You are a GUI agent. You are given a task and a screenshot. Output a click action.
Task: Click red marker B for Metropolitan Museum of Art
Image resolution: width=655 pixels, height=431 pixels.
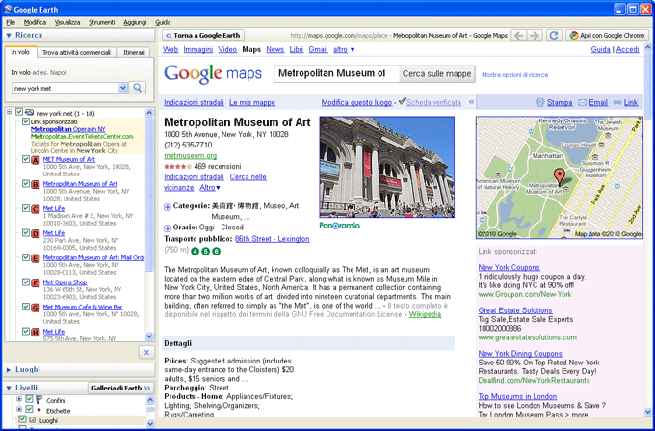pyautogui.click(x=36, y=184)
